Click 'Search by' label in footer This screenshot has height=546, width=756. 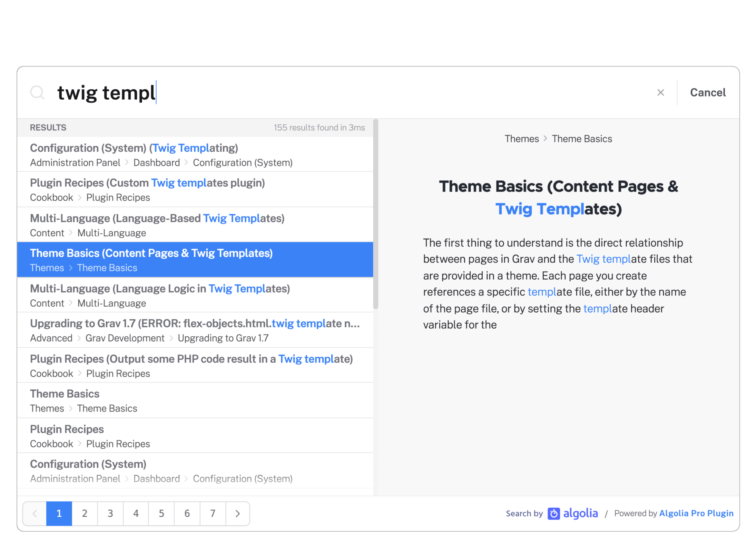point(524,513)
